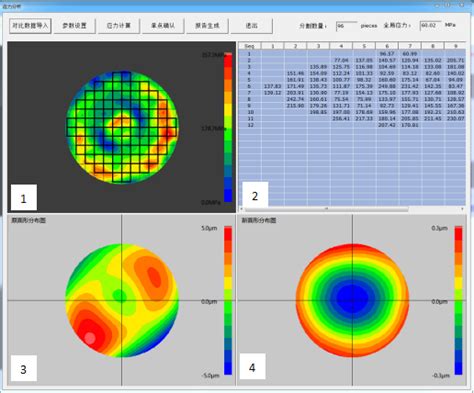Open the 参数设置 parameter settings button
Screen dimensions: 474x393
tap(74, 26)
